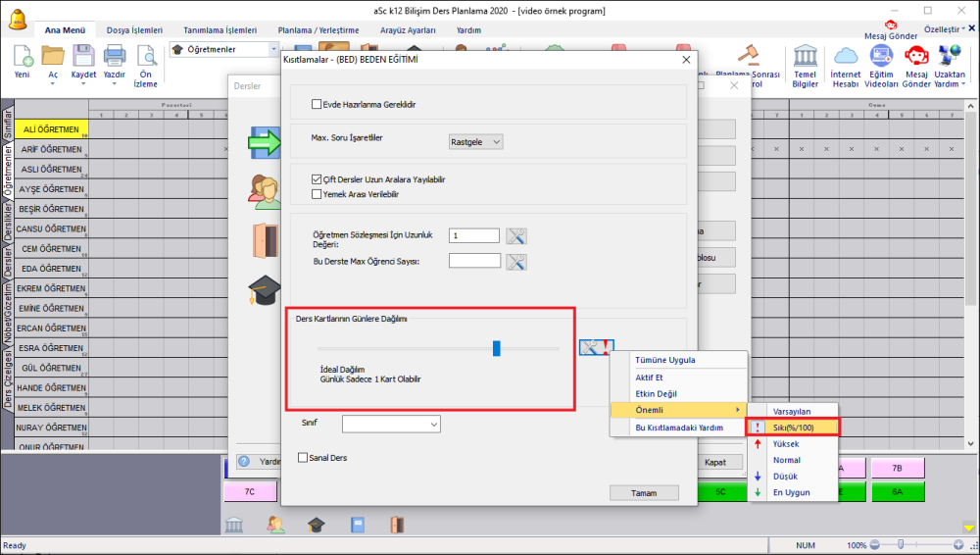980x555 pixels.
Task: Open İnternet Hesabı cloud icon
Action: coord(846,56)
